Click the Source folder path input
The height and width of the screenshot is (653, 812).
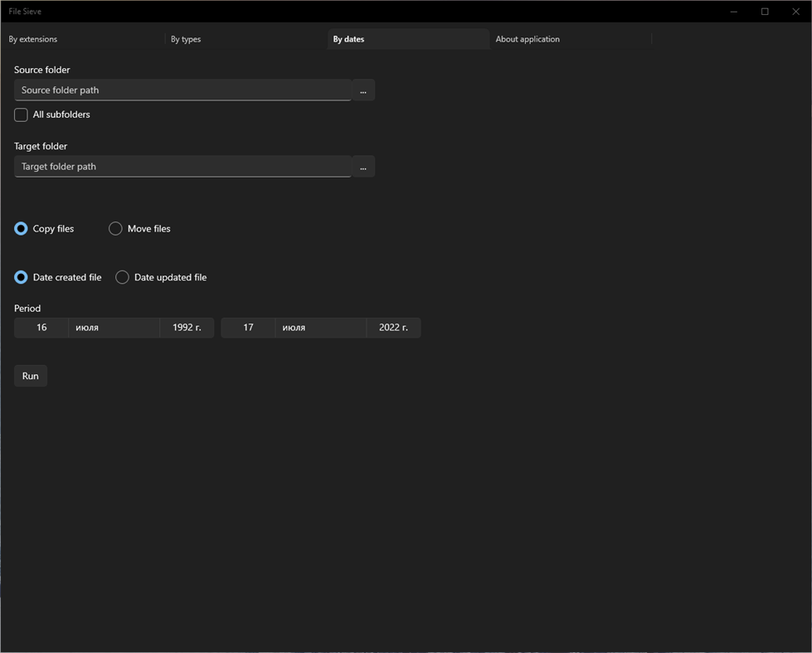182,90
